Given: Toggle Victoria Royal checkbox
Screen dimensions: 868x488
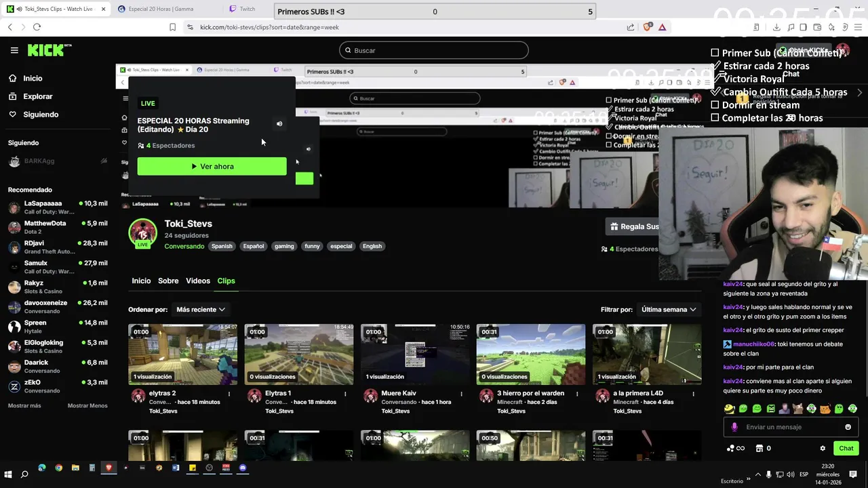Looking at the screenshot, I should (x=715, y=79).
